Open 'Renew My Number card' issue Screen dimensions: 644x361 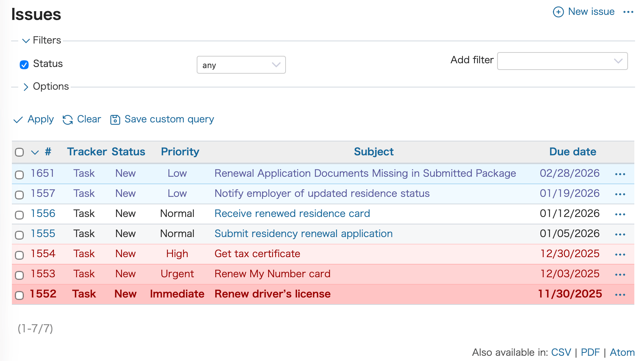[x=272, y=274]
